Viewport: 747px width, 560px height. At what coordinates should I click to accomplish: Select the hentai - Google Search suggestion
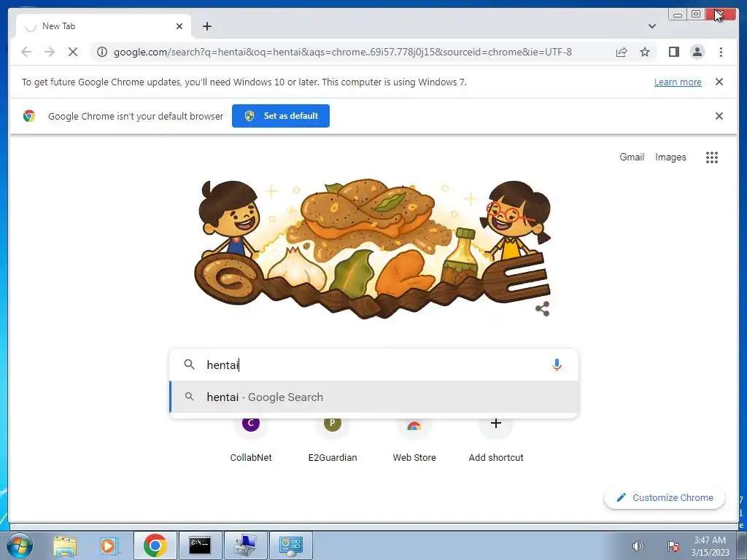374,397
